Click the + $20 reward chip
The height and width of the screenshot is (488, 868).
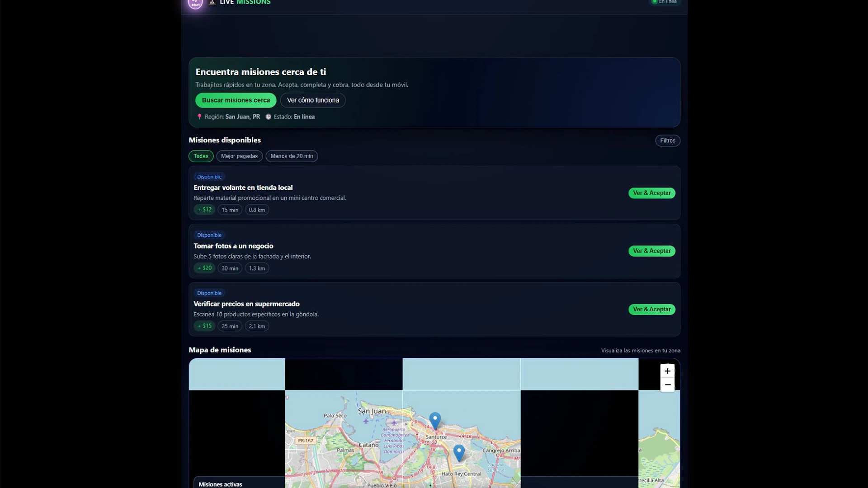204,268
